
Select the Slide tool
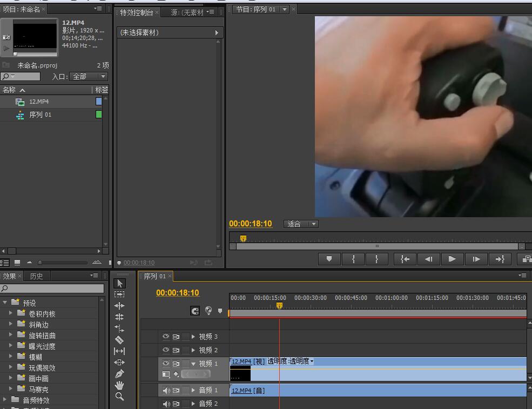(119, 362)
